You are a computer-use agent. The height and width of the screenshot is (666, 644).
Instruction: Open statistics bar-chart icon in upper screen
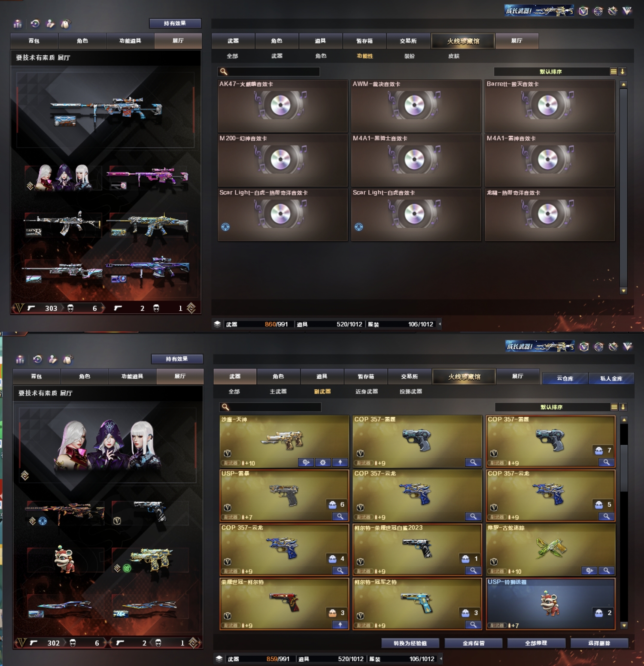18,24
